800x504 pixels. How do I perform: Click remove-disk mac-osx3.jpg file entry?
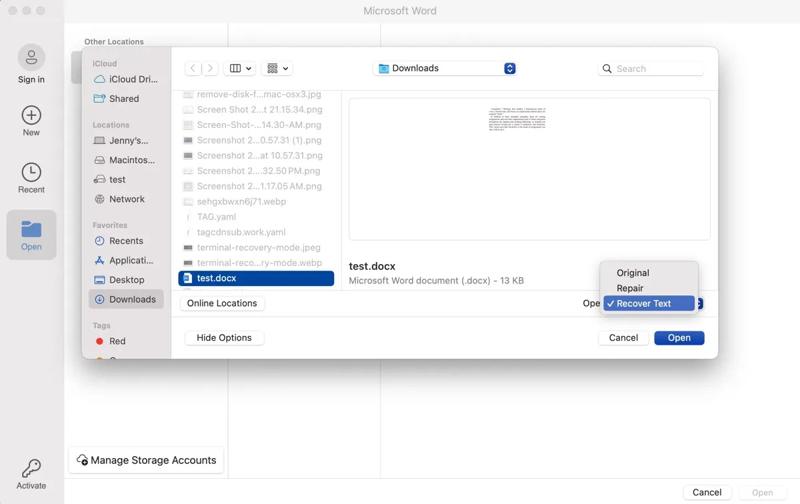pyautogui.click(x=256, y=94)
